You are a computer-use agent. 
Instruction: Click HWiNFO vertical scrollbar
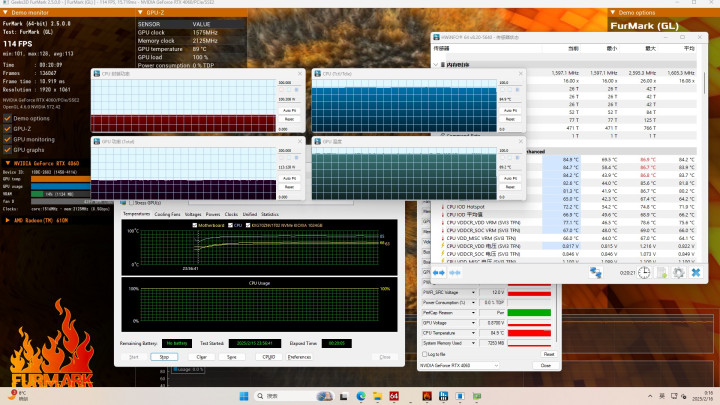pos(703,82)
